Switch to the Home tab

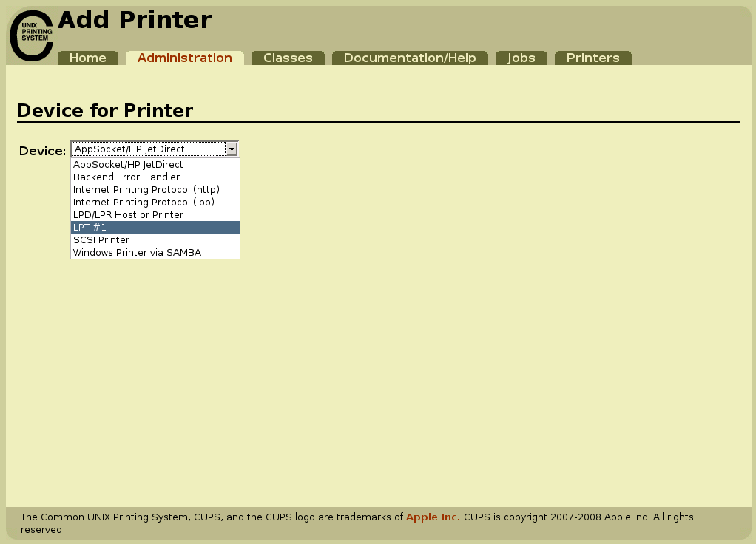(x=87, y=58)
